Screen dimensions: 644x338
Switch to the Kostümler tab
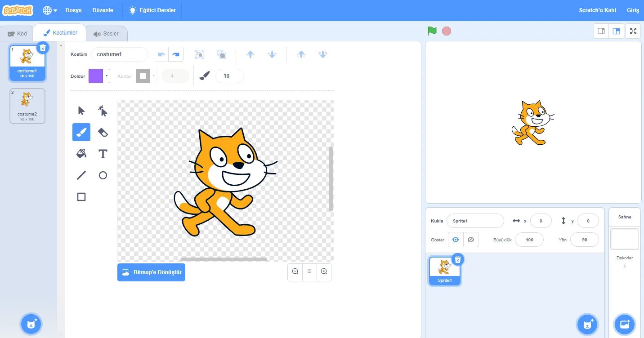(60, 33)
